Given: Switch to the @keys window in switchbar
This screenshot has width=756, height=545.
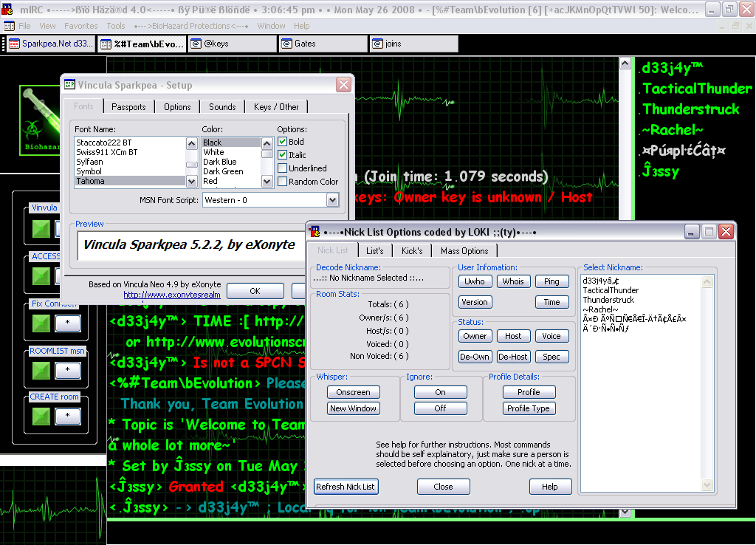Looking at the screenshot, I should point(233,44).
